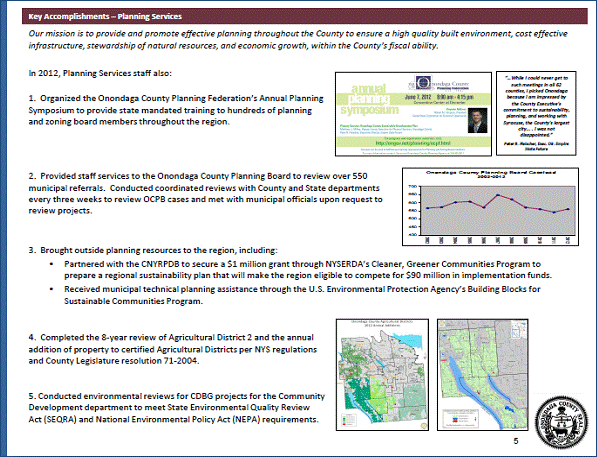Image resolution: width=597 pixels, height=457 pixels.
Task: Click the Onondaga County seal emblem
Action: coord(562,422)
